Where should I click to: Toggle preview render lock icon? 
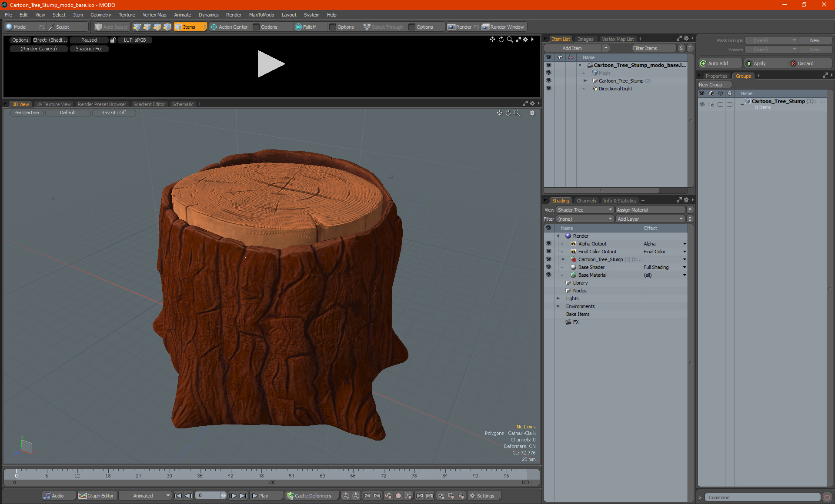click(113, 40)
